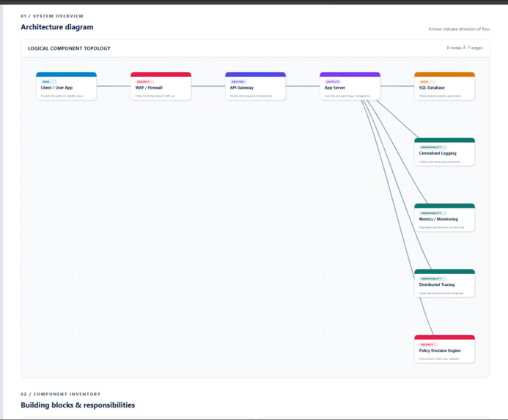Click the DATA tag on SQL Database
The image size is (508, 420).
click(427, 81)
